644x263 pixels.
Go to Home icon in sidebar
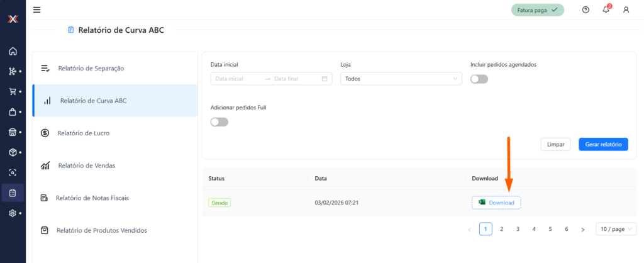tap(13, 51)
